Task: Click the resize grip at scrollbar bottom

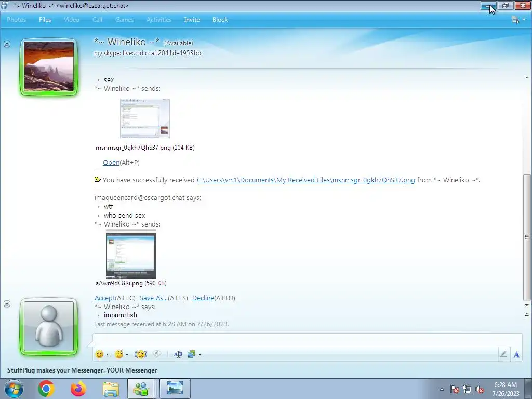Action: [527, 314]
